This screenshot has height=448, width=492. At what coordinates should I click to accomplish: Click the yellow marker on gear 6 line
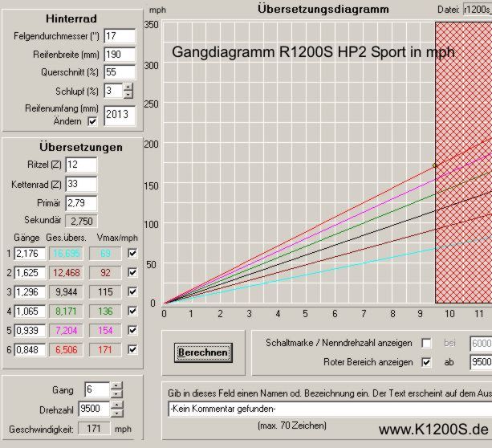pyautogui.click(x=435, y=165)
